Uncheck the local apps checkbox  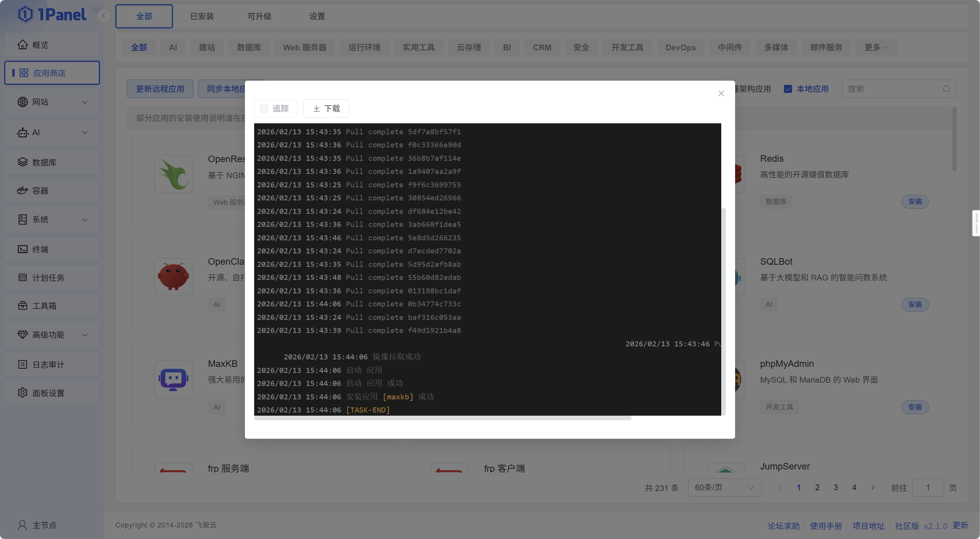(x=788, y=89)
